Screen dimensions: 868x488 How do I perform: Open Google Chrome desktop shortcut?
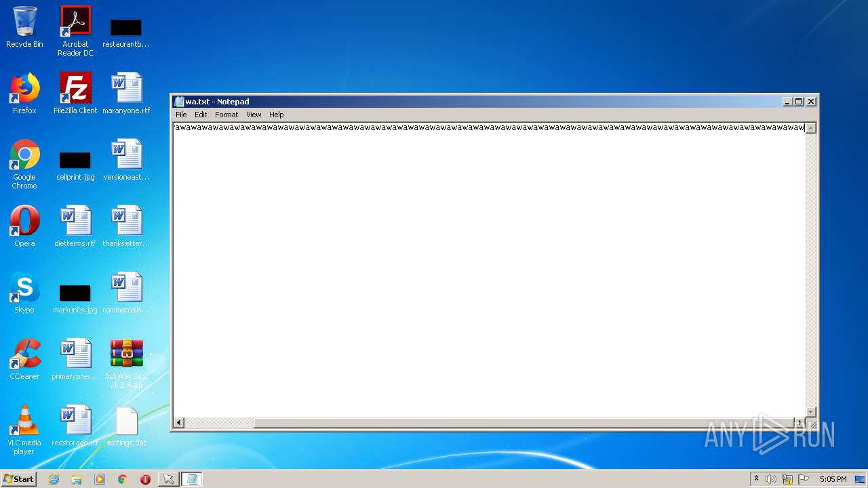coord(24,164)
